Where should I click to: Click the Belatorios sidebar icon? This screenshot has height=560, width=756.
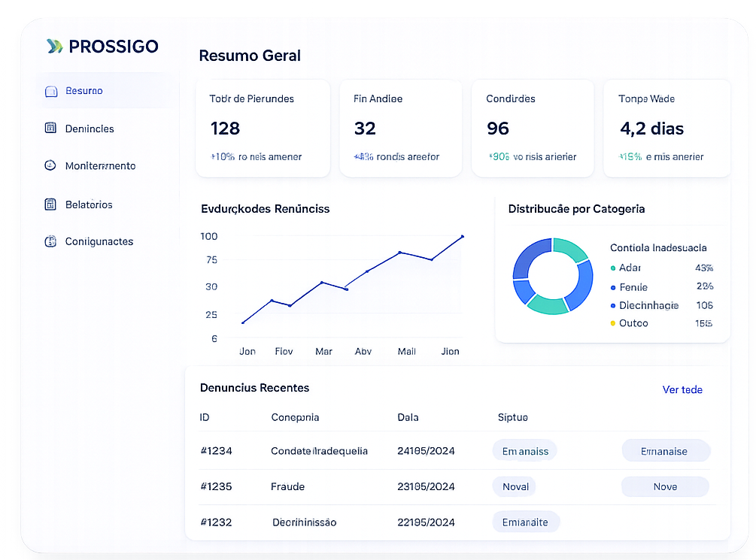pos(50,204)
